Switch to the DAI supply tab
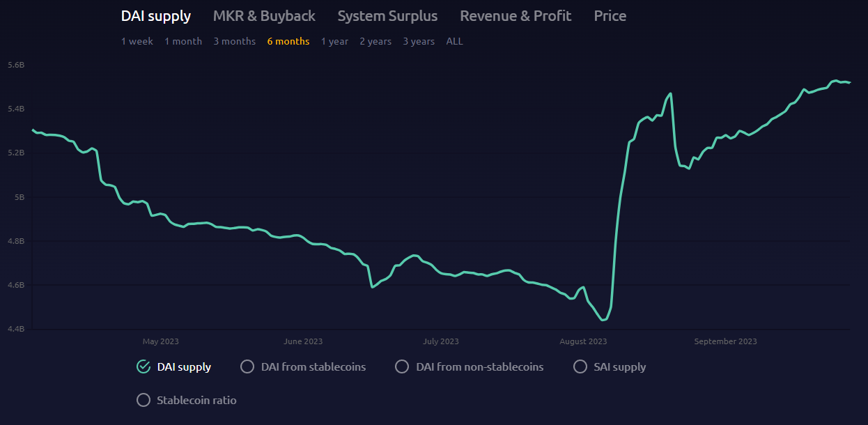This screenshot has width=868, height=425. coord(156,16)
